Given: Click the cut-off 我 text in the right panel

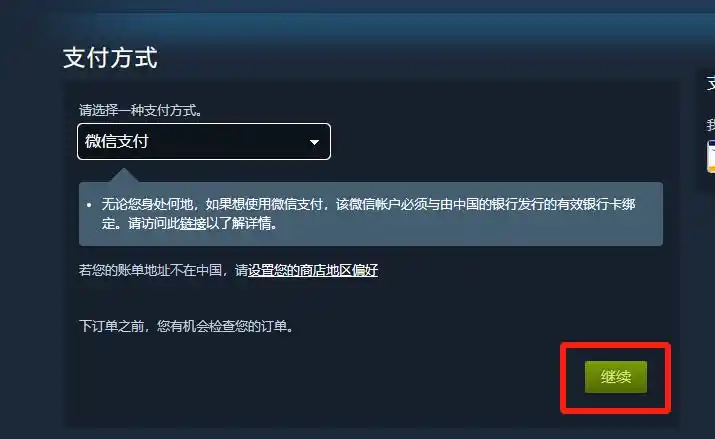Looking at the screenshot, I should click(x=711, y=124).
